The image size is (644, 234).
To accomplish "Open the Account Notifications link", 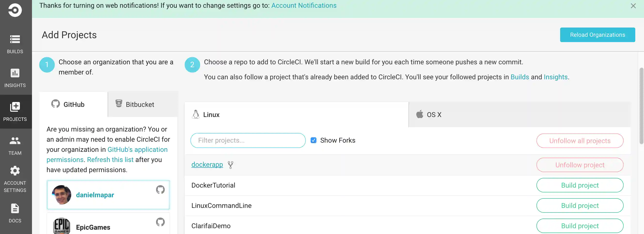I will click(x=304, y=6).
